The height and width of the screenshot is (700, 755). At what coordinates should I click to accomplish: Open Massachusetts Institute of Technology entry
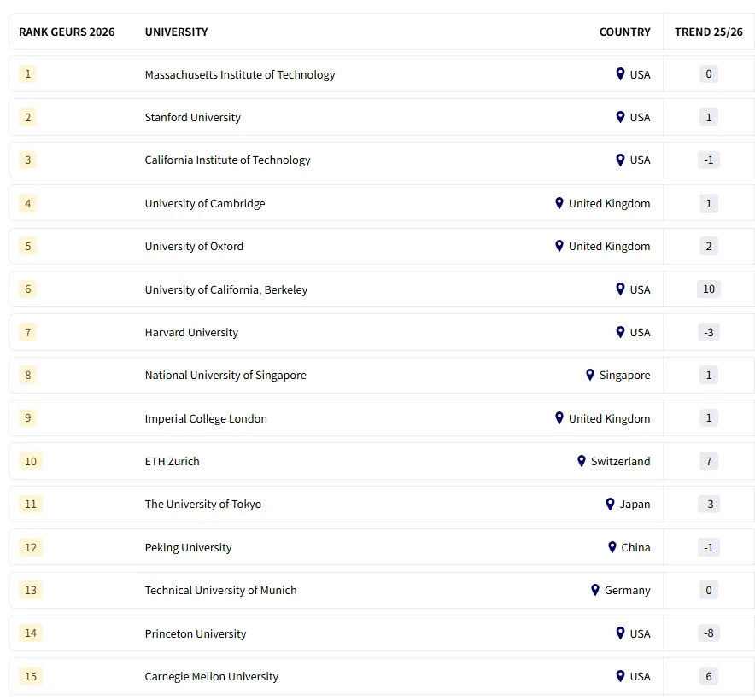click(240, 74)
